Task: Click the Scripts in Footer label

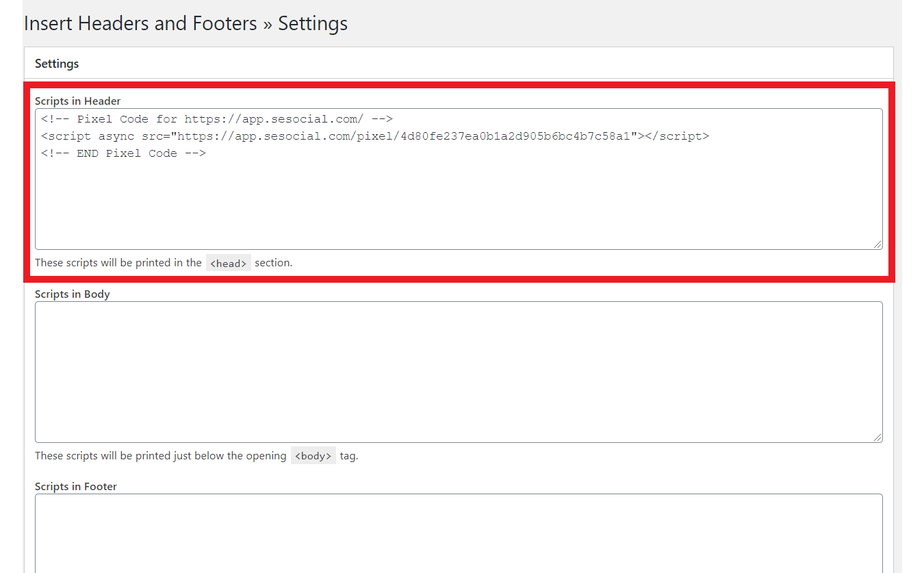Action: tap(76, 486)
